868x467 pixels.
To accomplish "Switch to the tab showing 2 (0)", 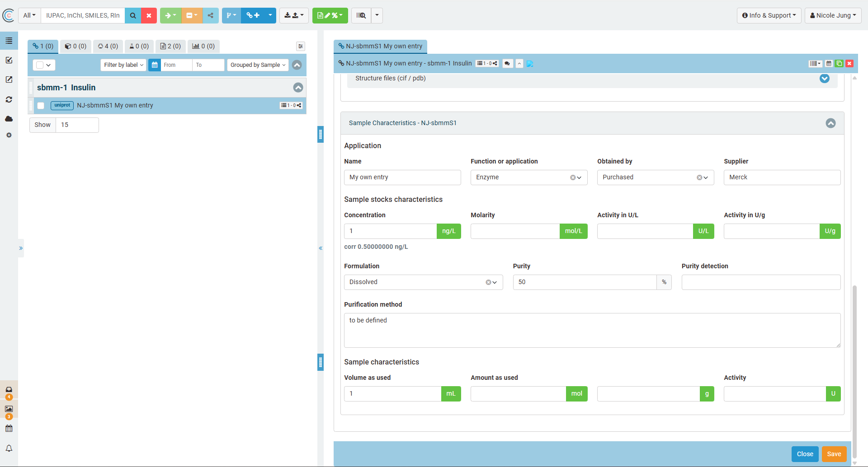I will coord(170,46).
